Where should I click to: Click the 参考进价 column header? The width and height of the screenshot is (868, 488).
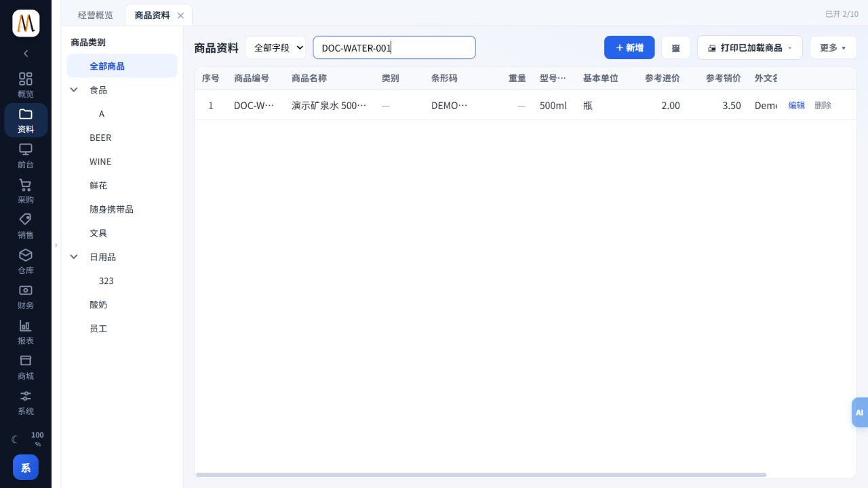pyautogui.click(x=663, y=78)
